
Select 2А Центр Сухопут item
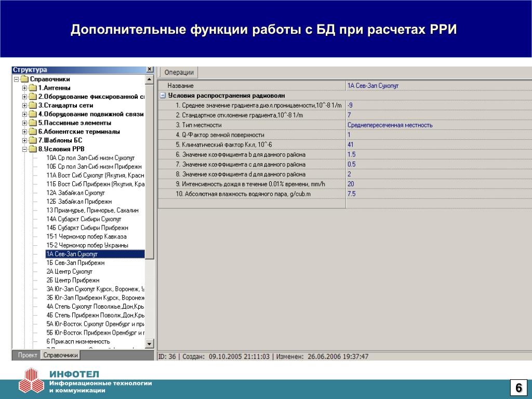coord(70,272)
